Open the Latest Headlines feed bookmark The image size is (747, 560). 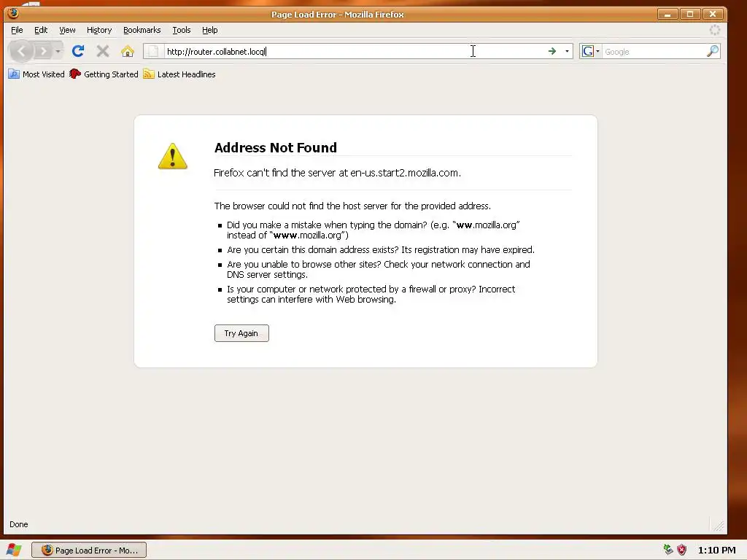pyautogui.click(x=179, y=74)
